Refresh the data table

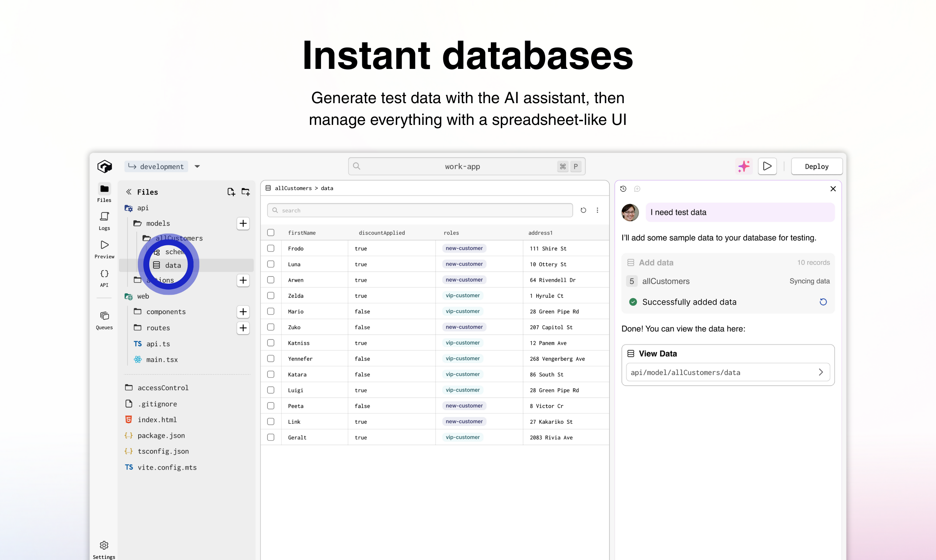pyautogui.click(x=583, y=210)
